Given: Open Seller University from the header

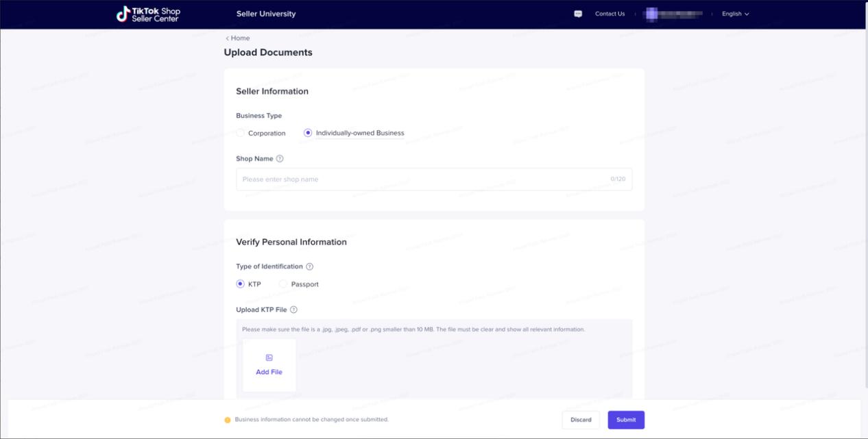Looking at the screenshot, I should 266,14.
